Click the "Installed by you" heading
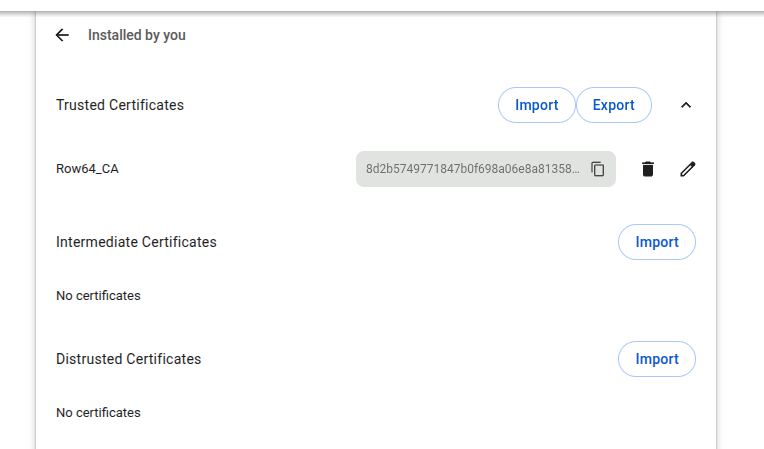 (x=136, y=35)
